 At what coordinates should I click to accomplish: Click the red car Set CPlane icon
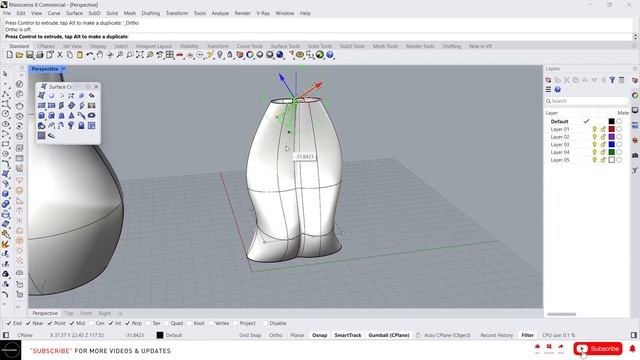click(x=180, y=55)
